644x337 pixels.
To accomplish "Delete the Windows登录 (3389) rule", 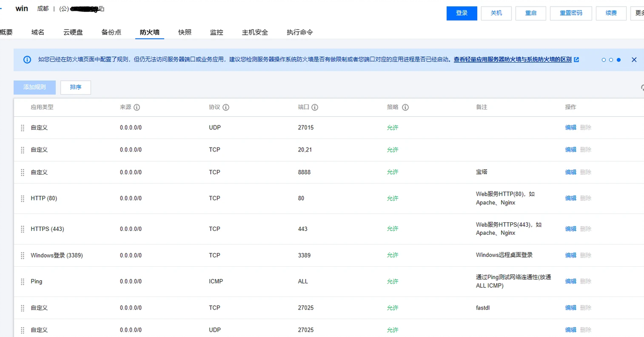I will point(586,255).
